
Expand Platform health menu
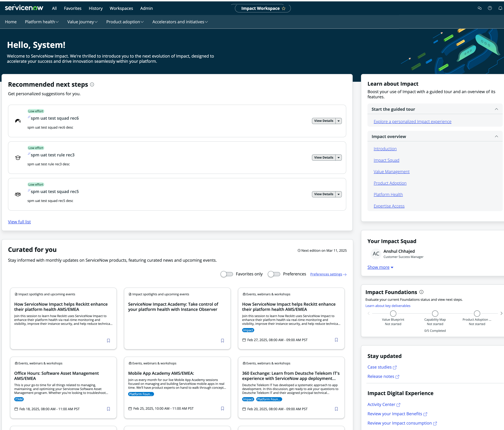(42, 22)
